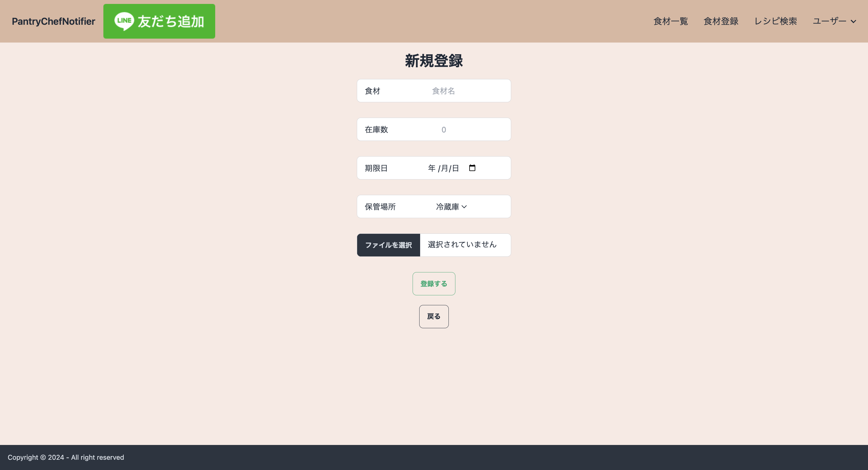Click the 選択されていません file label
Viewport: 868px width, 470px height.
[x=462, y=244]
